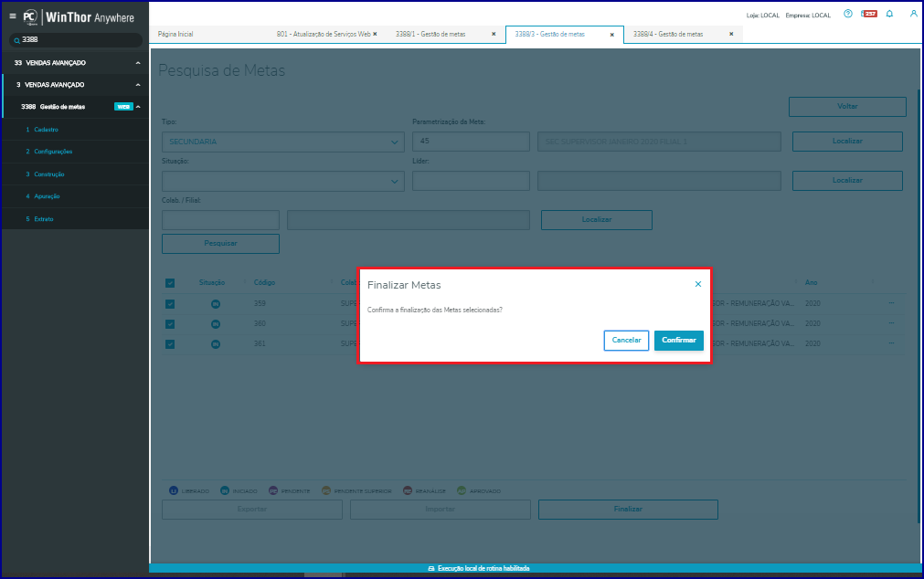Click the INICIADO legend icon
The height and width of the screenshot is (579, 924).
[x=225, y=490]
